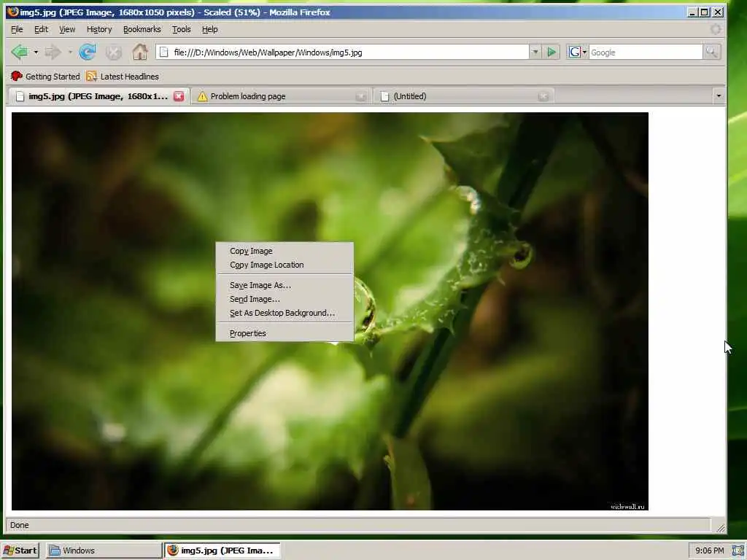Choose Copy Image Location
Viewport: 747px width, 560px height.
pos(285,265)
